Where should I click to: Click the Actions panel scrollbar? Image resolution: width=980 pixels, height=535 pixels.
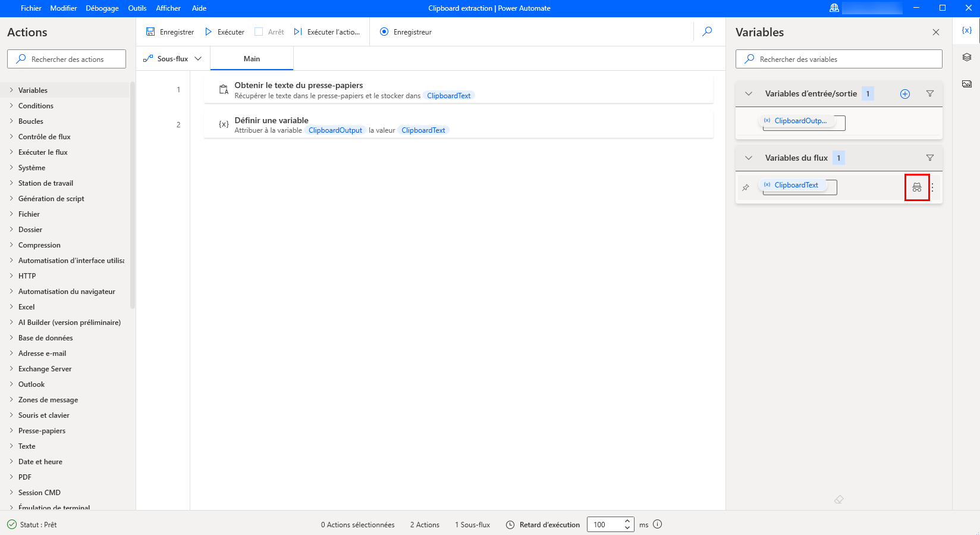point(133,195)
